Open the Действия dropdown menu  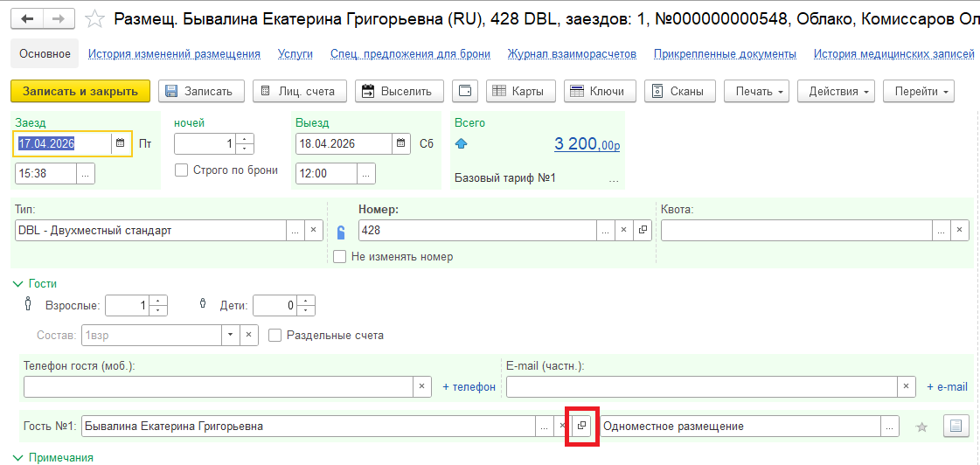pos(836,91)
